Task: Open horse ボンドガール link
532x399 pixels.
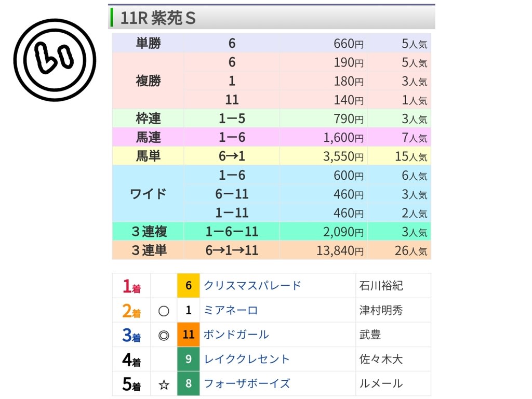Action: coord(236,335)
